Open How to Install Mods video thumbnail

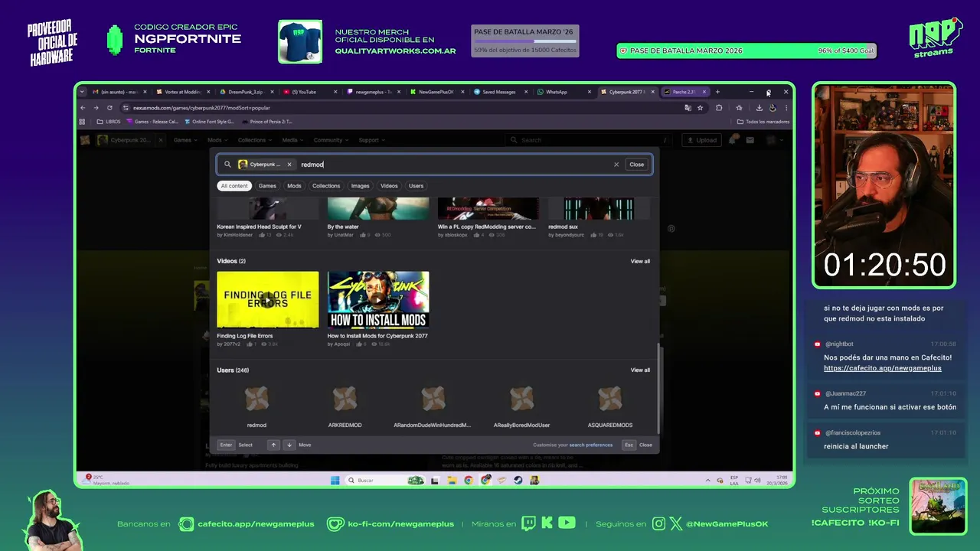tap(378, 299)
